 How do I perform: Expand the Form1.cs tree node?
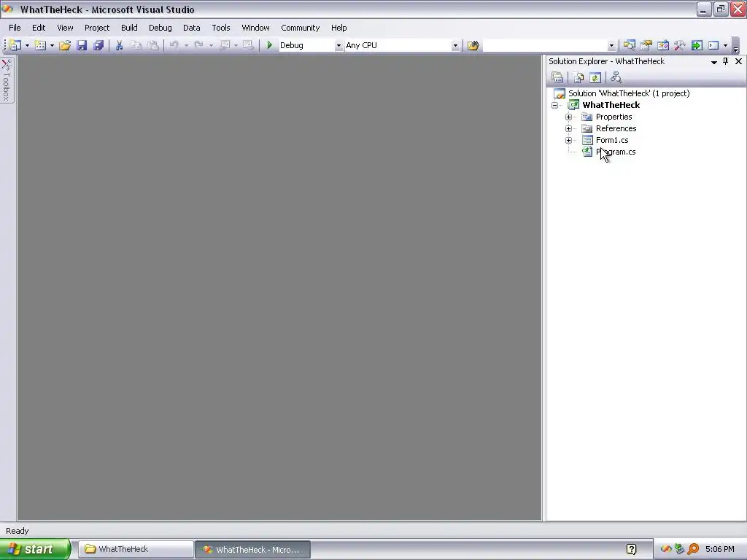(x=568, y=140)
